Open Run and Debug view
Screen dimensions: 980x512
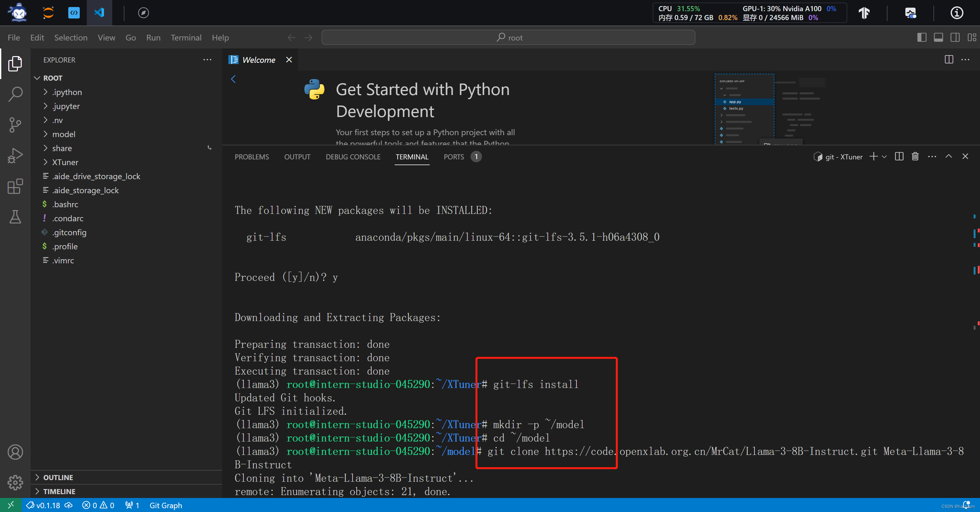tap(15, 156)
